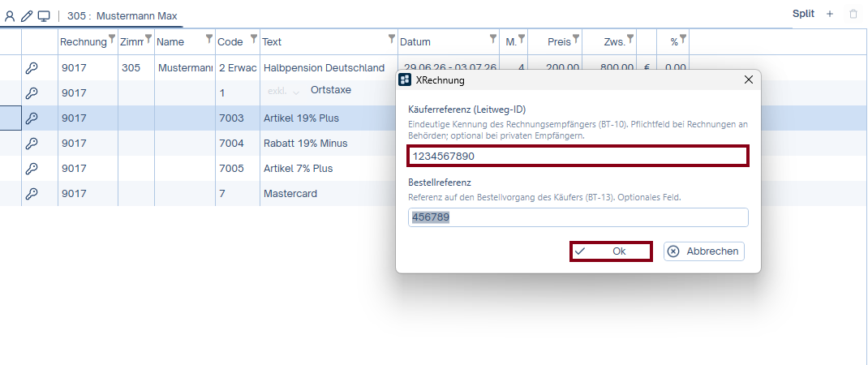Viewport: 868px width, 365px height.
Task: Open filter for M. column
Action: click(x=522, y=38)
